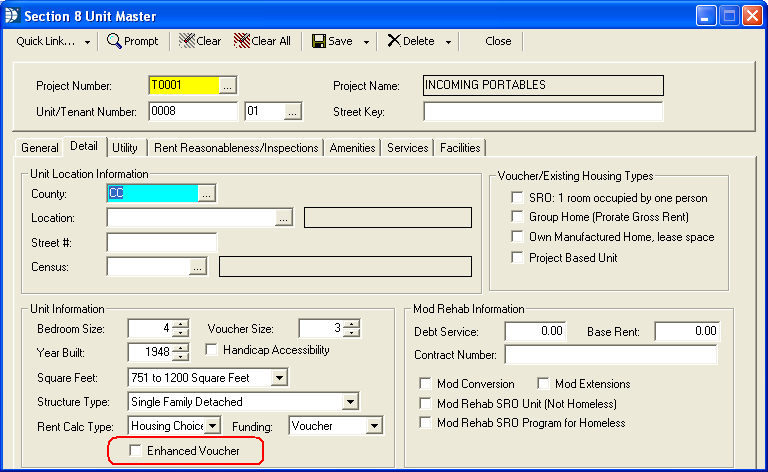Open the Square Feet dropdown
Screen dimensions: 768x472
(x=279, y=378)
